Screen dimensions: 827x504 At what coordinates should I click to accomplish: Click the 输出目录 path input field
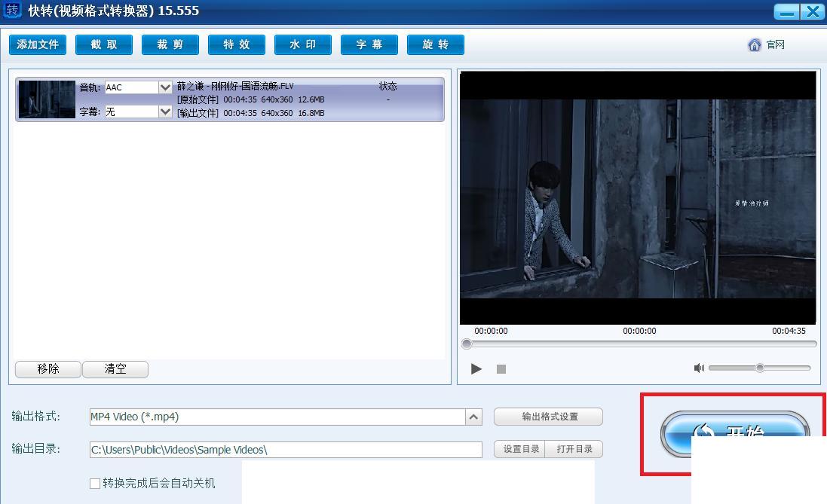point(286,450)
